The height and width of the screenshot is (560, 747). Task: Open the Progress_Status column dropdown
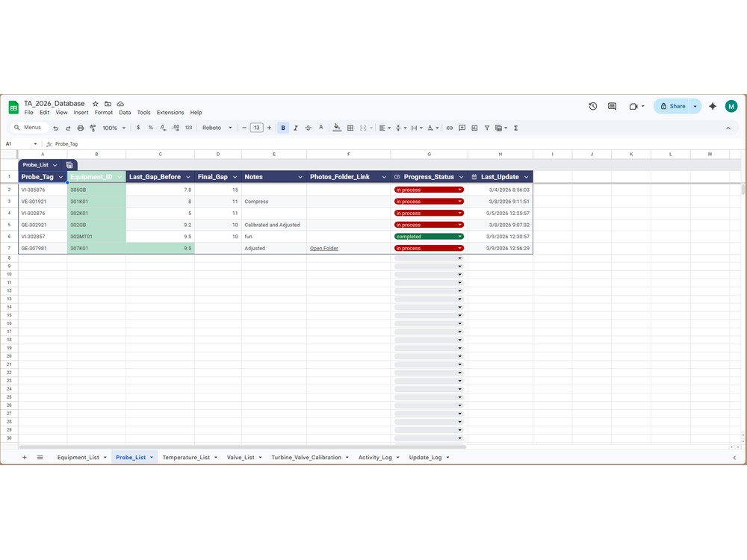(x=461, y=177)
